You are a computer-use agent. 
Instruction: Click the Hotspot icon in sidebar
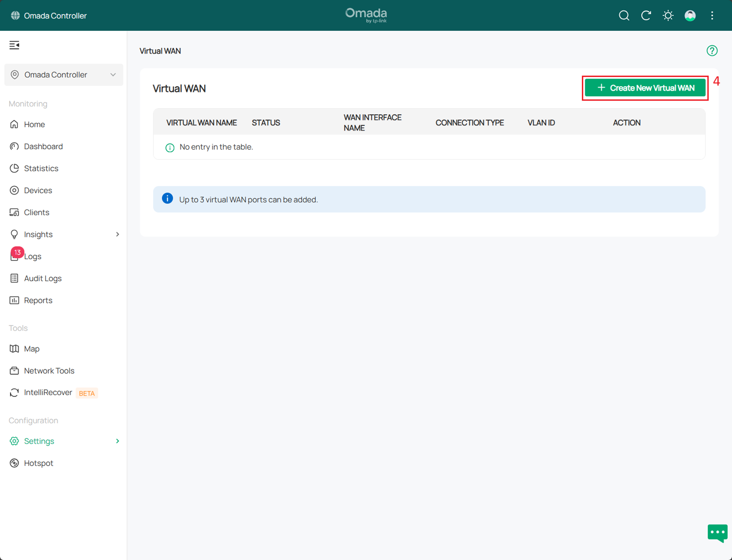click(14, 463)
